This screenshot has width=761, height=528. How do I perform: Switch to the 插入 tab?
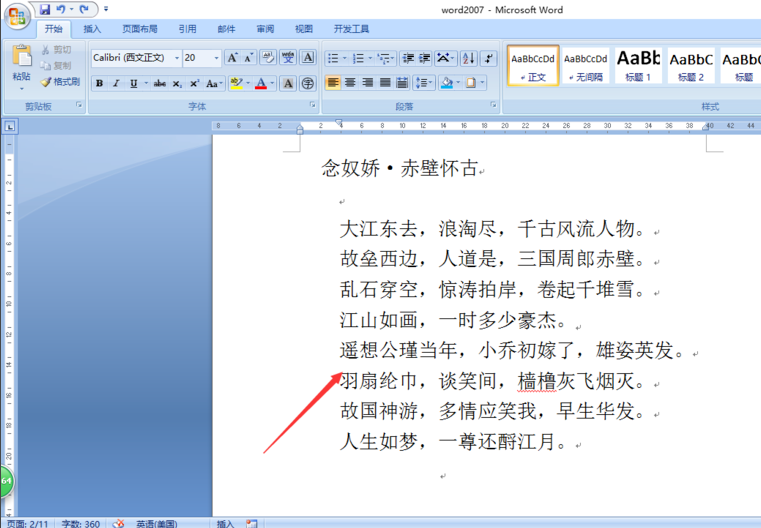pyautogui.click(x=92, y=29)
